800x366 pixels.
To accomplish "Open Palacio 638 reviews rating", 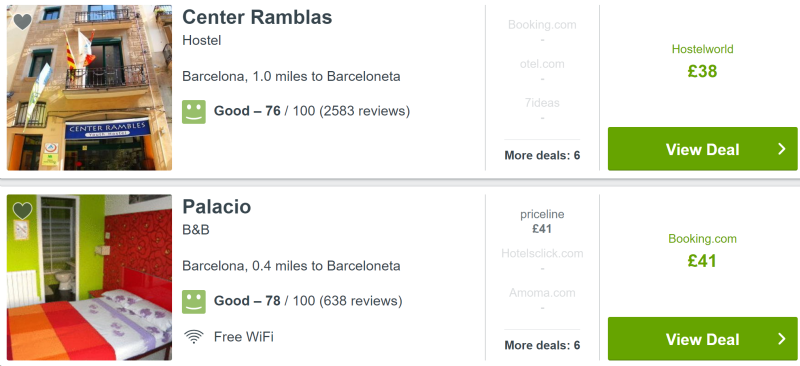I will point(308,301).
